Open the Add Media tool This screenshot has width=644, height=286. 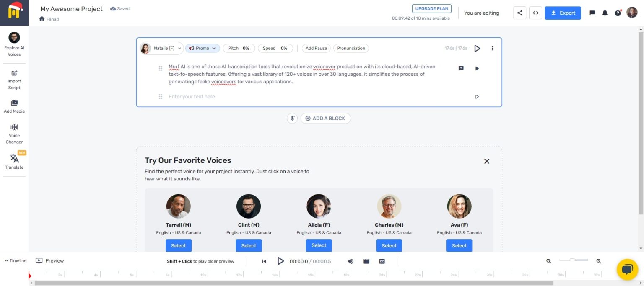14,106
